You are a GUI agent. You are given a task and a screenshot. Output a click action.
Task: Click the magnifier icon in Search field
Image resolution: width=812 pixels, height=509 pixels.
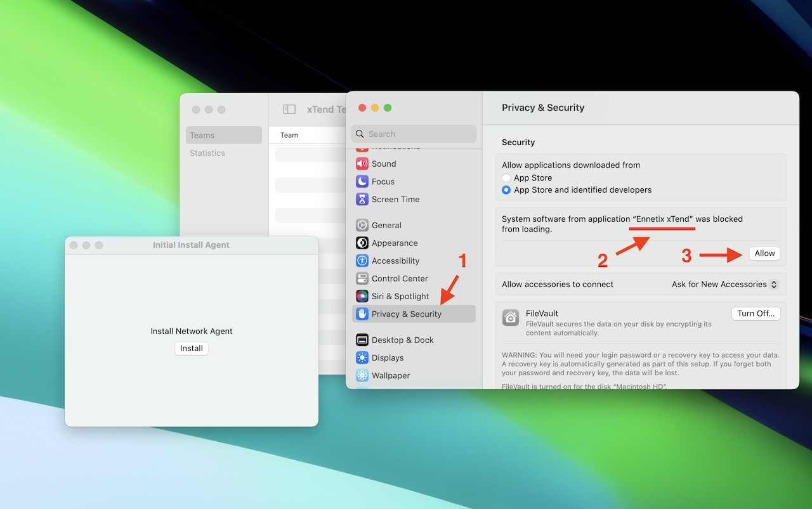coord(360,134)
